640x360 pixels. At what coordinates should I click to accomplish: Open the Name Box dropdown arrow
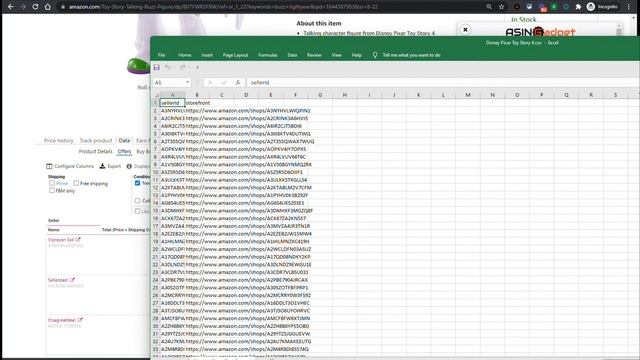coord(187,82)
